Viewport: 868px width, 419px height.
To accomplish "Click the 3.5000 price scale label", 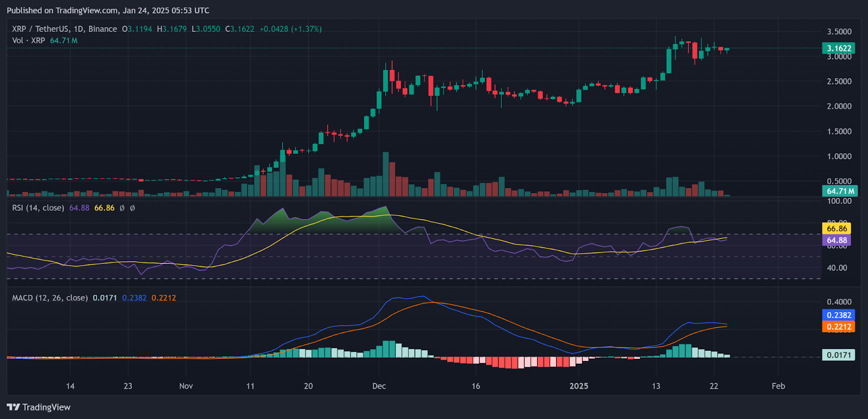I will click(x=839, y=31).
